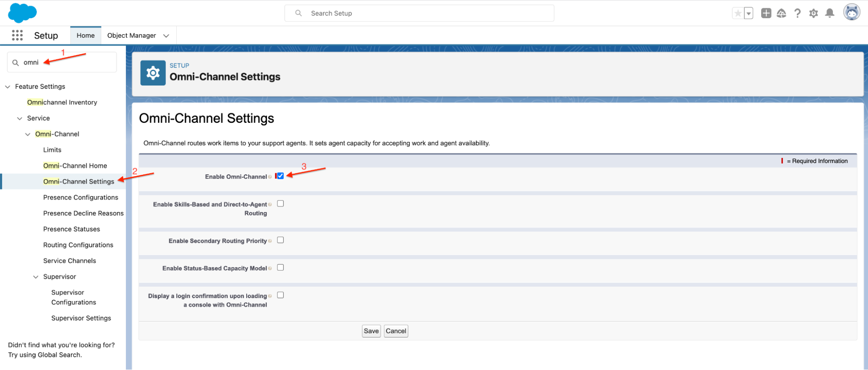Open Presence Decline Reasons
868x370 pixels.
point(83,213)
